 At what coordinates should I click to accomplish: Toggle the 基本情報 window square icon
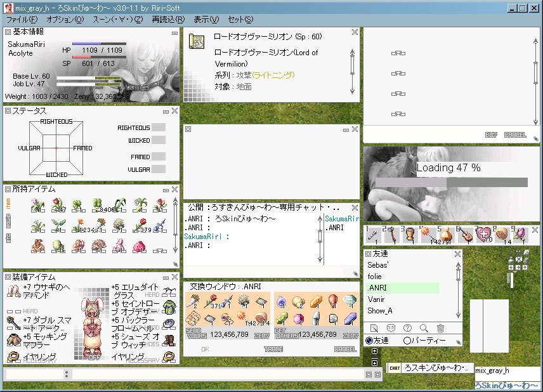pyautogui.click(x=8, y=32)
